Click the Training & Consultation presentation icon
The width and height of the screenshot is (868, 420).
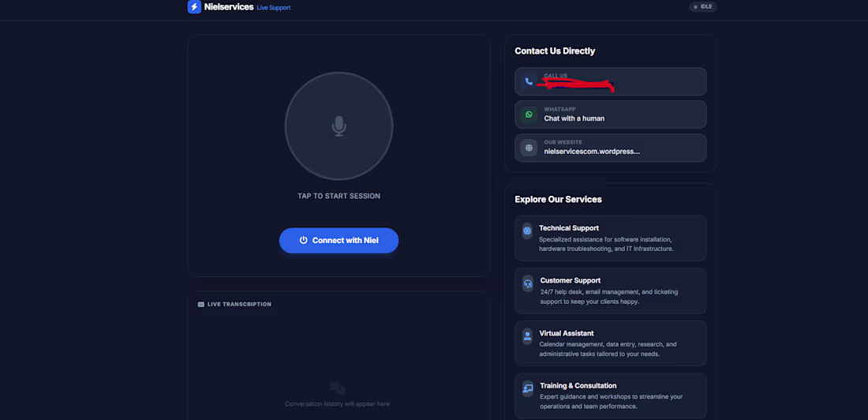[x=528, y=388]
